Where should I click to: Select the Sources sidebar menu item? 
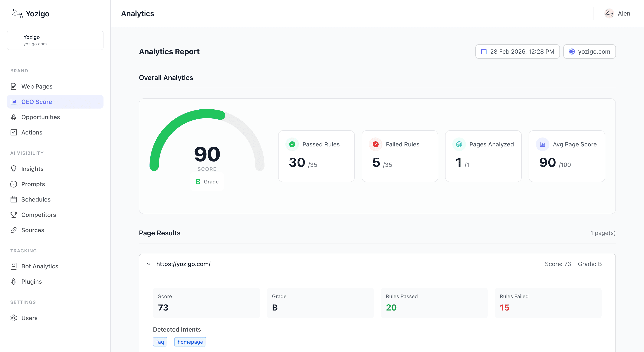(33, 230)
